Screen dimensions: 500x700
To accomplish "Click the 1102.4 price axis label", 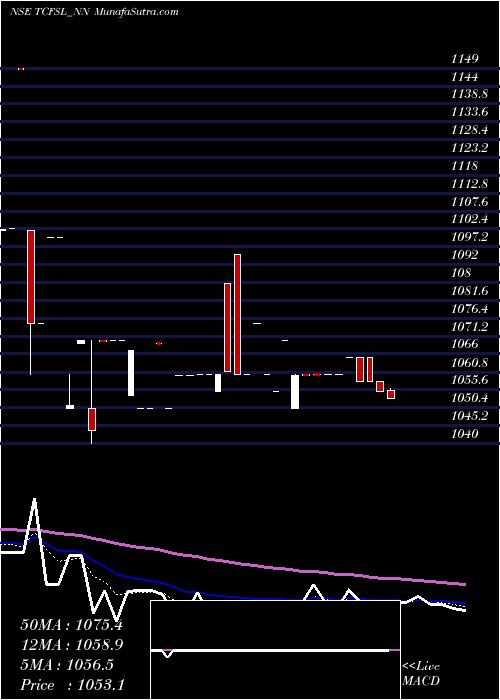I will 469,219.
